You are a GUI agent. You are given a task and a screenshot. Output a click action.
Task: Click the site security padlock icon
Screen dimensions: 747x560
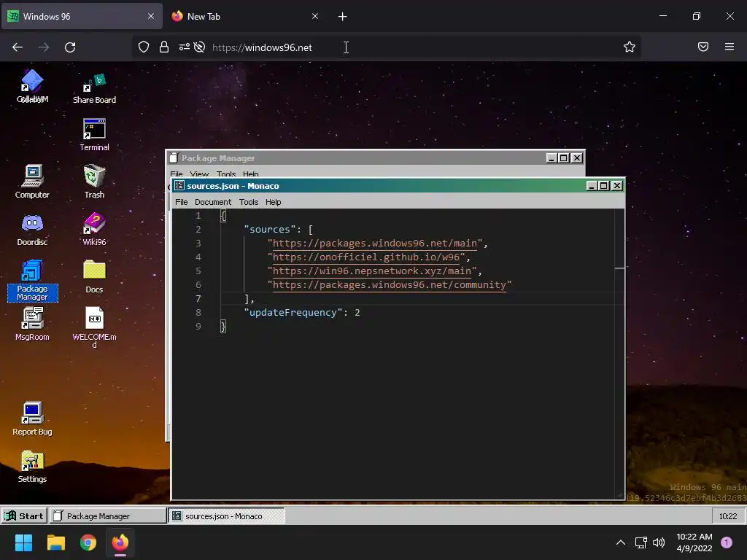pos(164,47)
